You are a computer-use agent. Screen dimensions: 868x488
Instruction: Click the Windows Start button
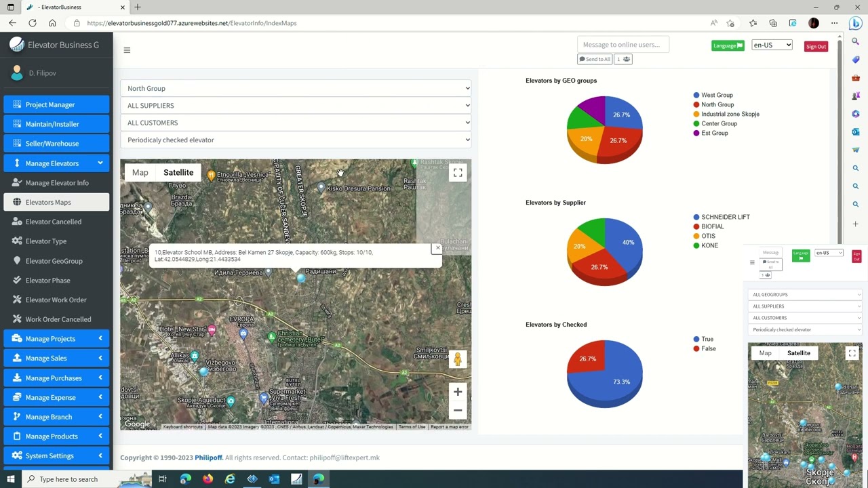click(11, 479)
